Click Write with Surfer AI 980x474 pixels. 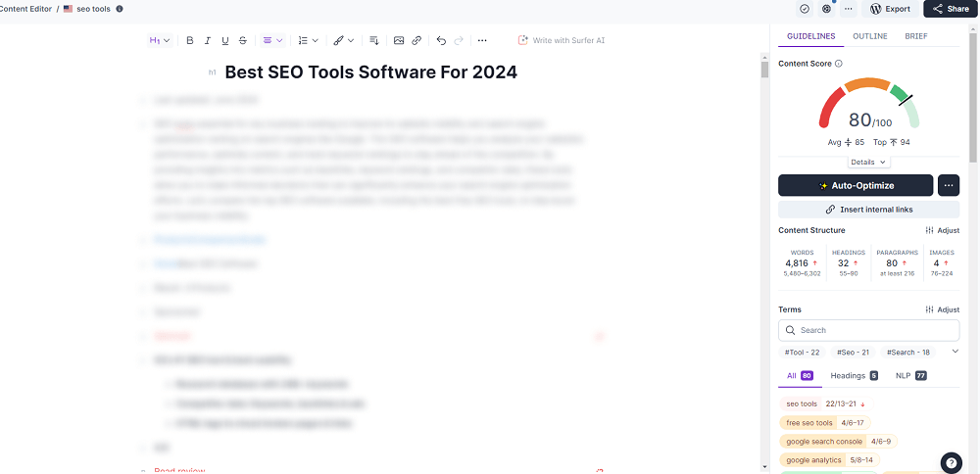(x=562, y=40)
